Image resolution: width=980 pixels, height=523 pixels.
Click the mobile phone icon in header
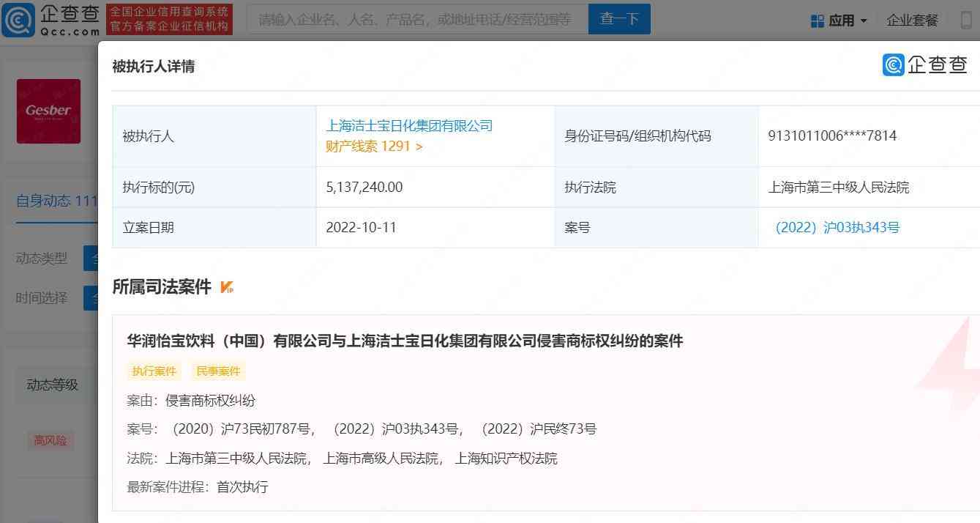pos(967,21)
